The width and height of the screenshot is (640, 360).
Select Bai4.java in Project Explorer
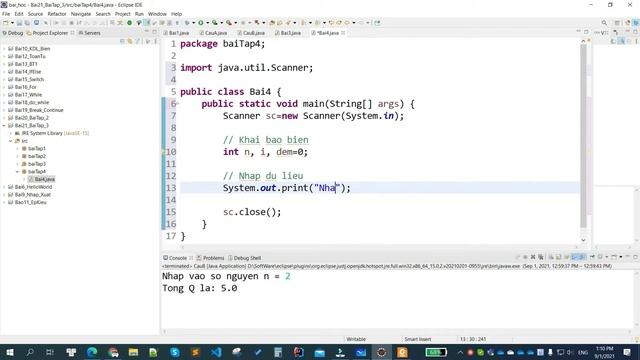(44, 179)
